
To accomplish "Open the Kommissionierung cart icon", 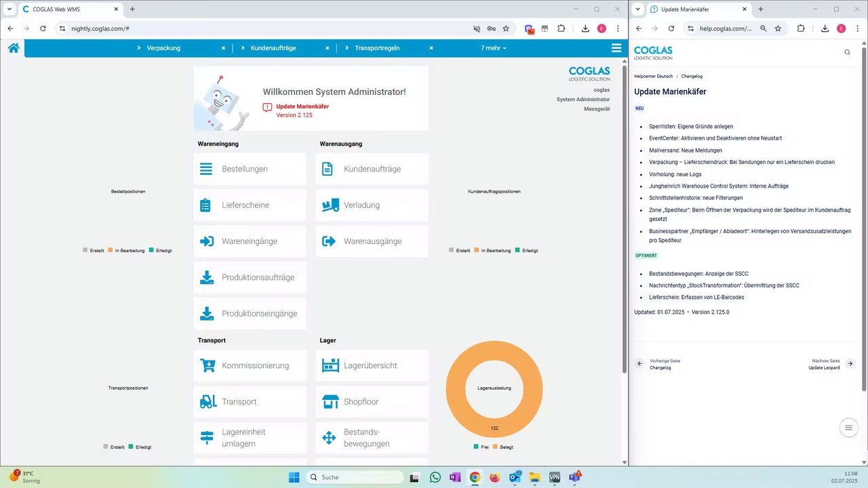I will (x=208, y=365).
